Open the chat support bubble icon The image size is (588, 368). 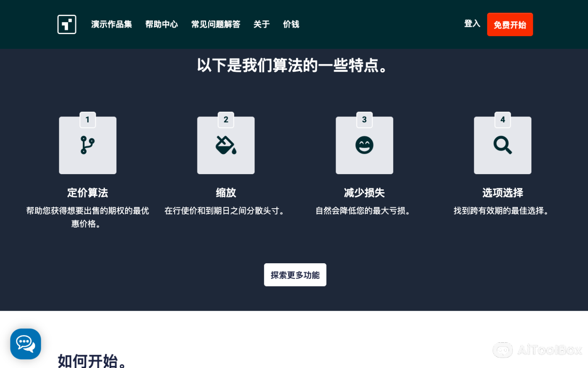pos(25,344)
